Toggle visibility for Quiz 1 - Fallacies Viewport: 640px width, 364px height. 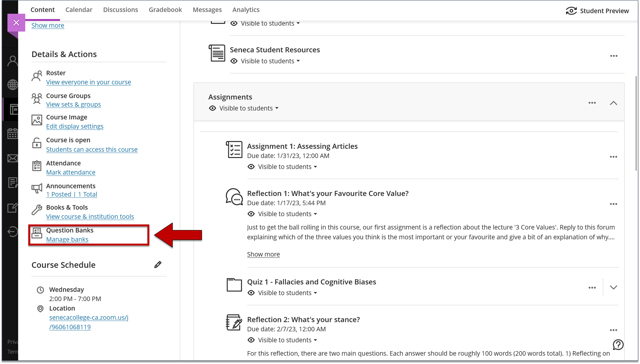pyautogui.click(x=282, y=292)
